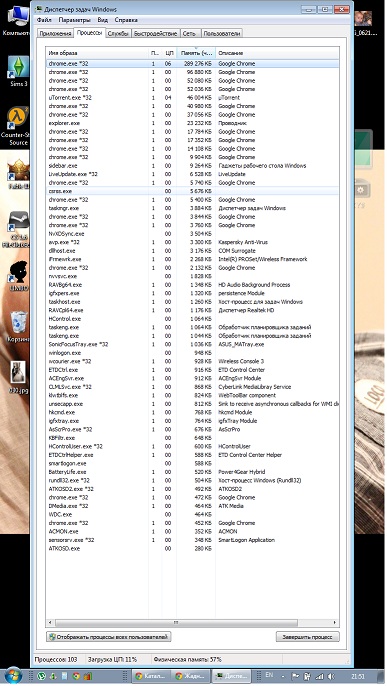Viewport: 387px width, 686px height.
Task: Click the horizontal scrollbar right arrow
Action: click(x=335, y=622)
